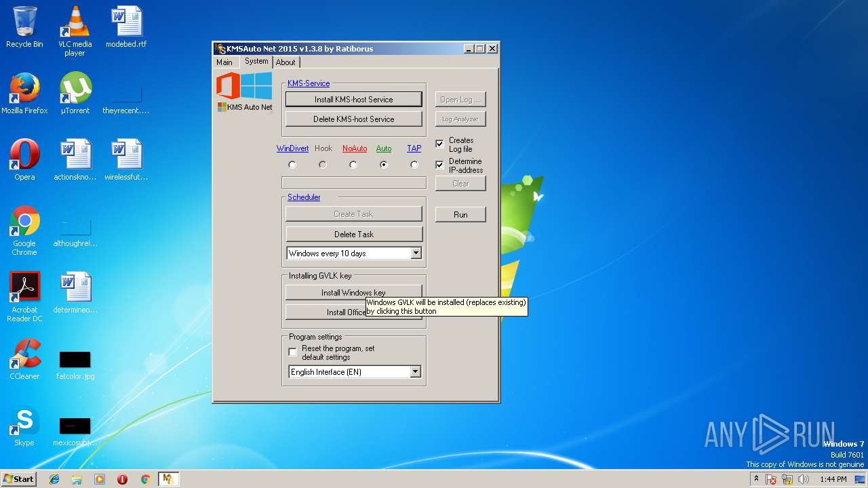Select determineo document on desktop
868x488 pixels.
coord(75,293)
